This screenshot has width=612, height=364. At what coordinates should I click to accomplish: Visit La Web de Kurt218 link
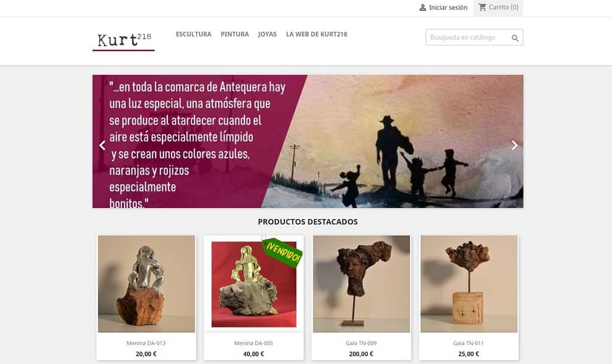pos(317,34)
